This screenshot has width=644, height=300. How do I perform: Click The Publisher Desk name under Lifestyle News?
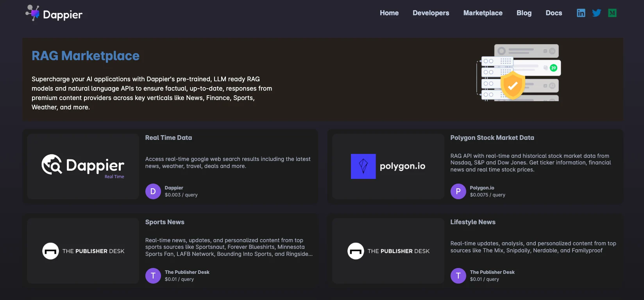[492, 272]
